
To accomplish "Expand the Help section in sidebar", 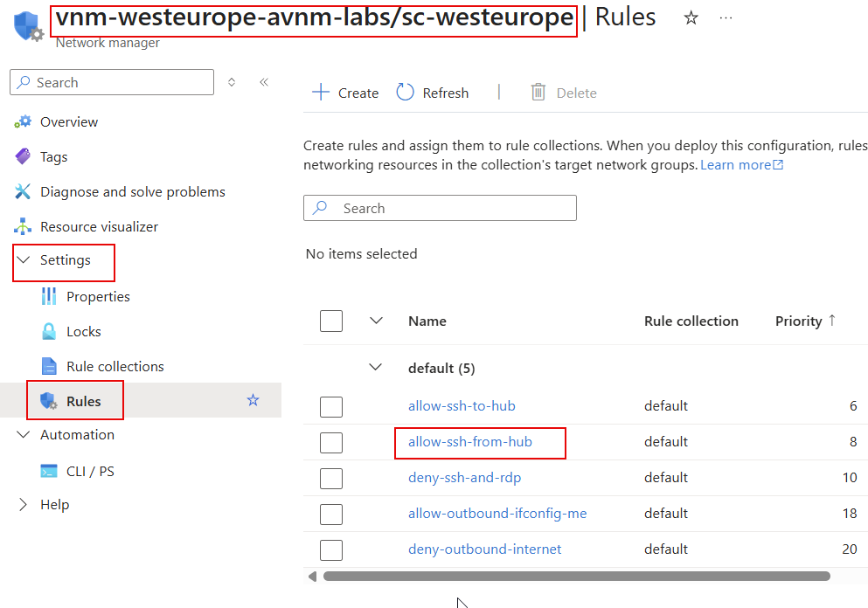I will click(24, 505).
